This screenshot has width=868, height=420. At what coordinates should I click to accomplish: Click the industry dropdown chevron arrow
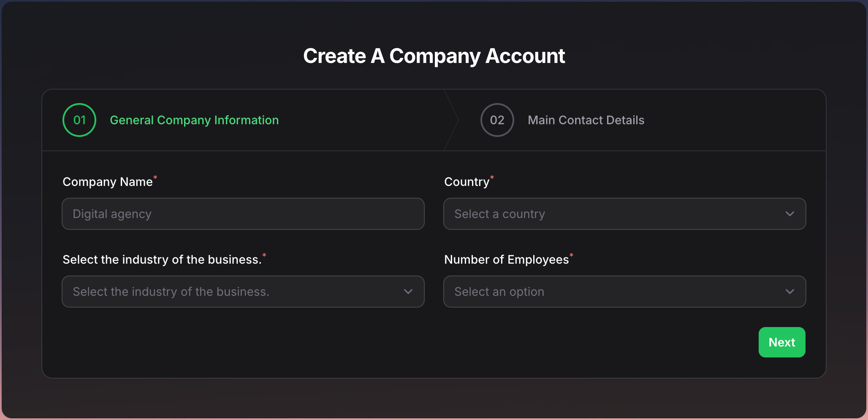pyautogui.click(x=408, y=292)
